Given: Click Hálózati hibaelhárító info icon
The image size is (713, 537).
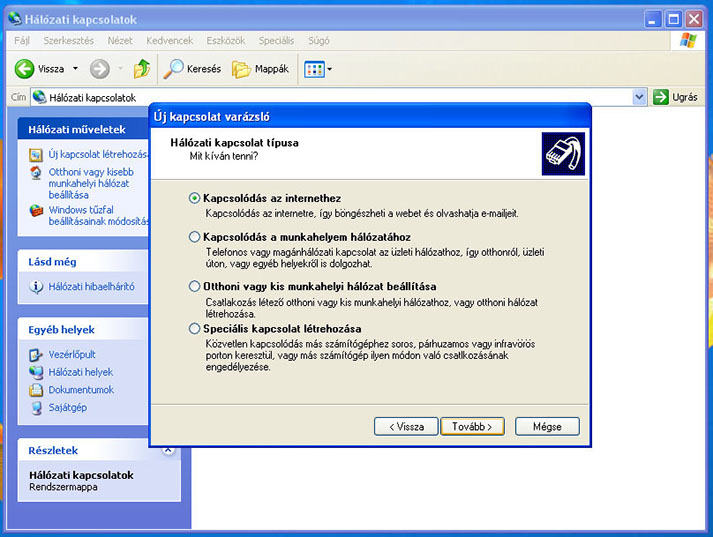Looking at the screenshot, I should 36,287.
